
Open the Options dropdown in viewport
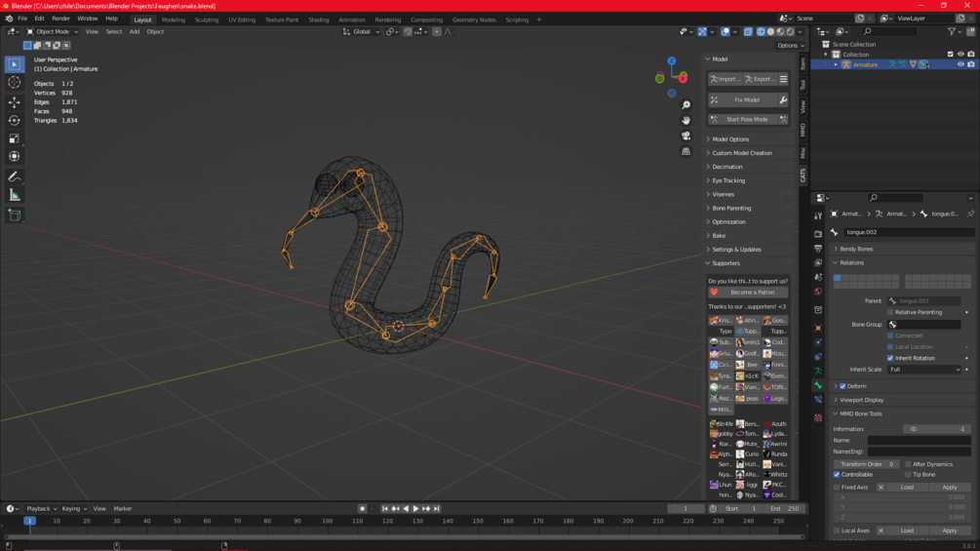pyautogui.click(x=790, y=45)
